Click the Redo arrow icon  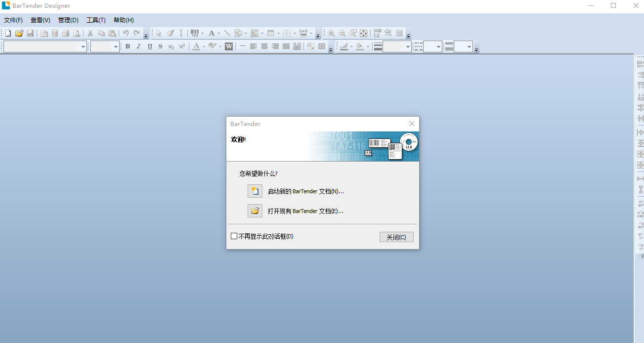click(137, 33)
